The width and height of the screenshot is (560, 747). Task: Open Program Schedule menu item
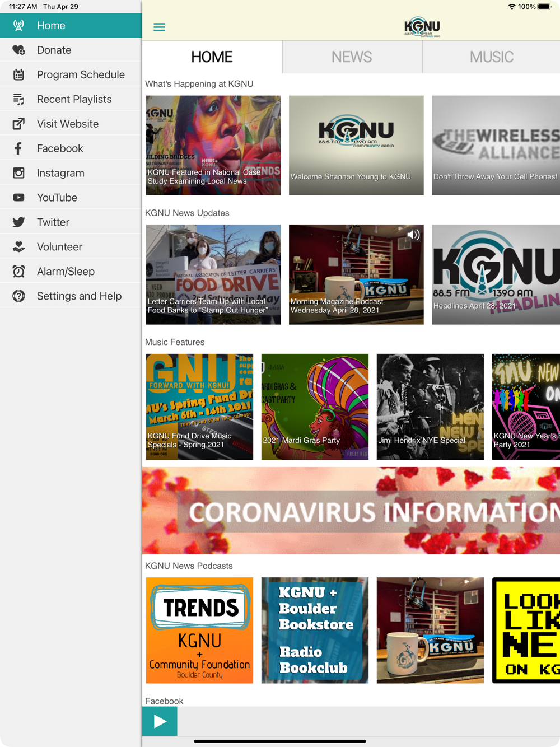pyautogui.click(x=71, y=75)
